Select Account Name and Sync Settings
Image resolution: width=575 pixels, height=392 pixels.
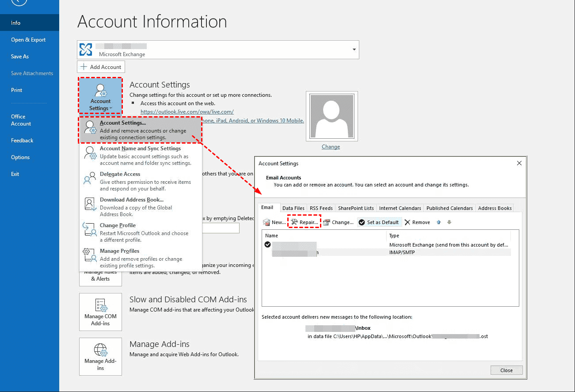141,156
